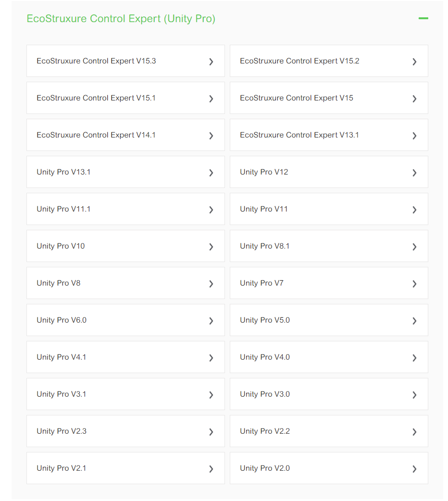Click the arrow next to Unity Pro V4.1
The width and height of the screenshot is (448, 501).
(211, 358)
